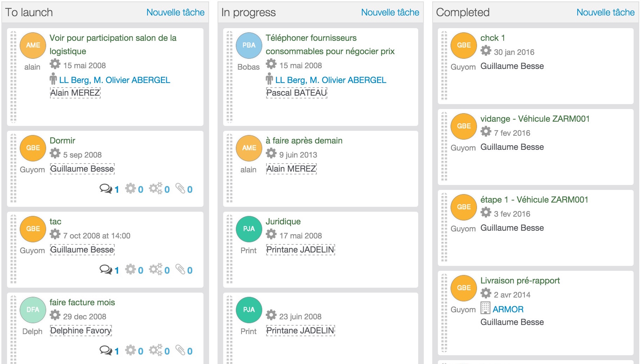This screenshot has height=364, width=641.
Task: Click comments icon on Dormir card
Action: coord(105,189)
